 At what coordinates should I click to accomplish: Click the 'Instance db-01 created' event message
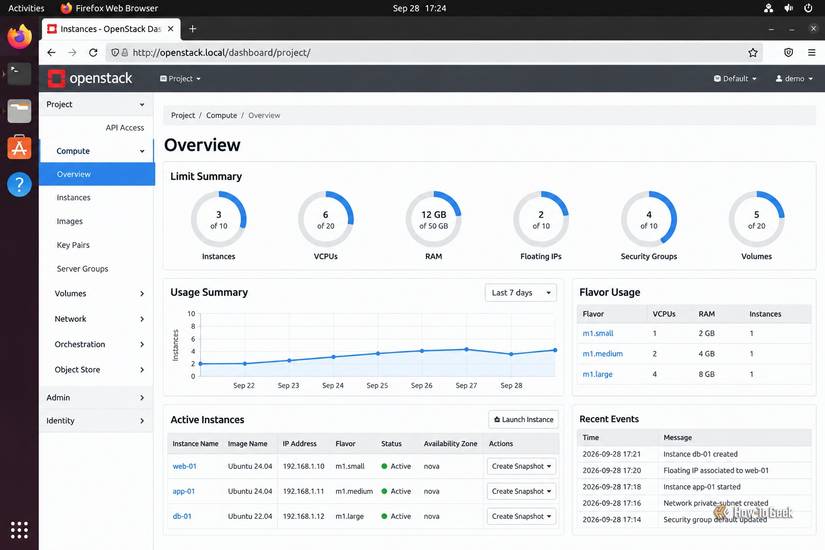tap(700, 454)
